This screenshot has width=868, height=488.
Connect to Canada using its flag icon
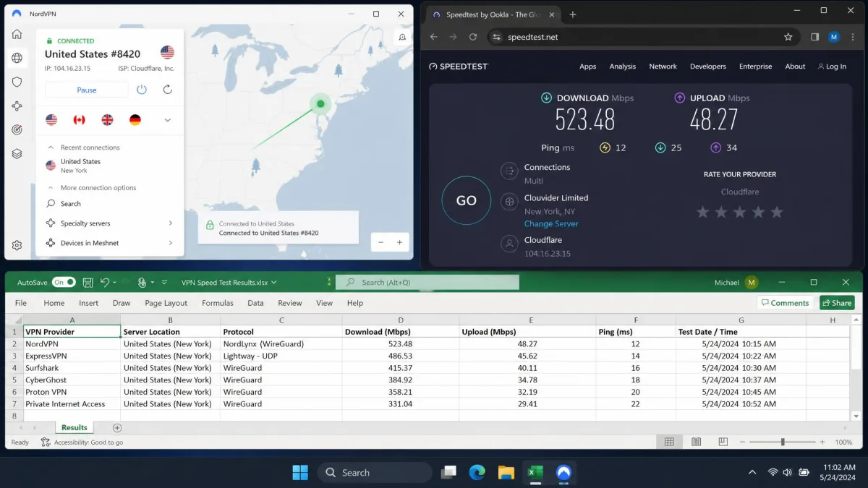[x=79, y=120]
